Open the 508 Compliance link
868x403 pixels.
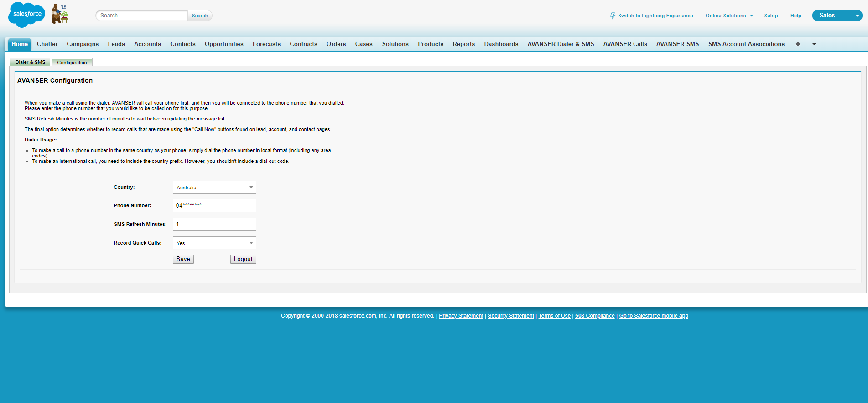pos(595,316)
